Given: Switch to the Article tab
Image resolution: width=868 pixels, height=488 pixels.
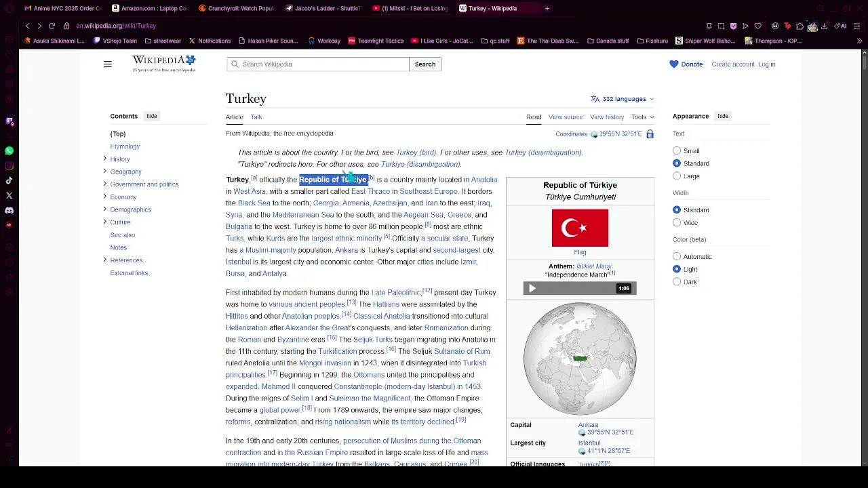Looking at the screenshot, I should tap(235, 117).
